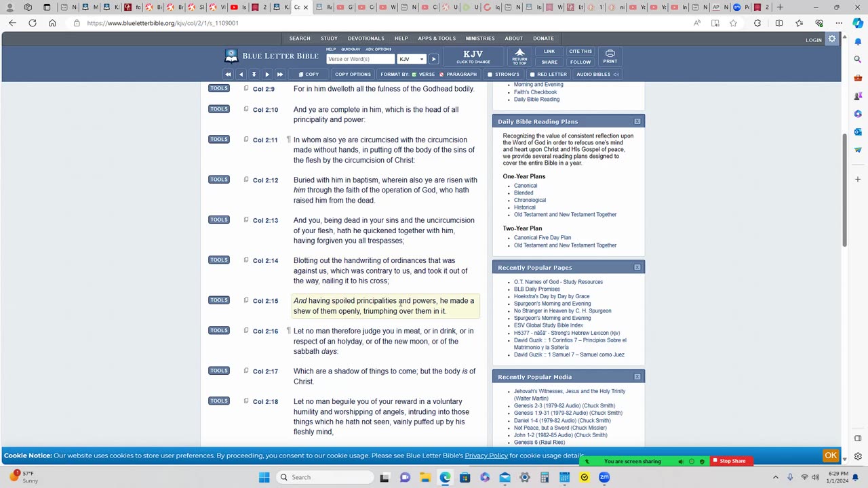This screenshot has height=488, width=868.
Task: Open Tools for Col 2:16
Action: (219, 330)
